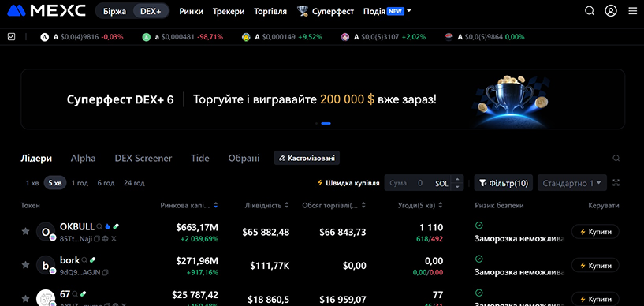Open the Стандартно 1 dropdown
The height and width of the screenshot is (306, 644).
[x=572, y=183]
